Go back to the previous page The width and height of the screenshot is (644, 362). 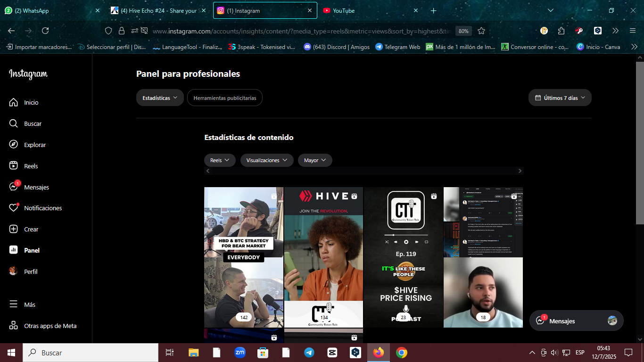11,31
